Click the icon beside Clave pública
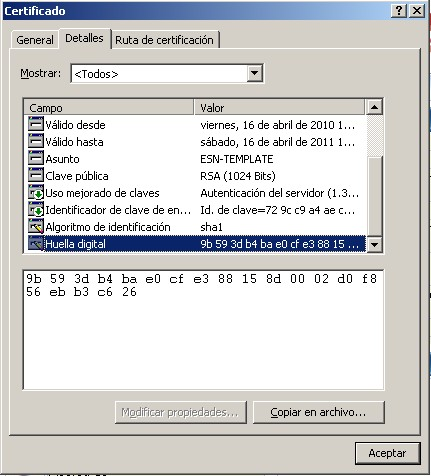Image resolution: width=431 pixels, height=476 pixels. coord(36,175)
